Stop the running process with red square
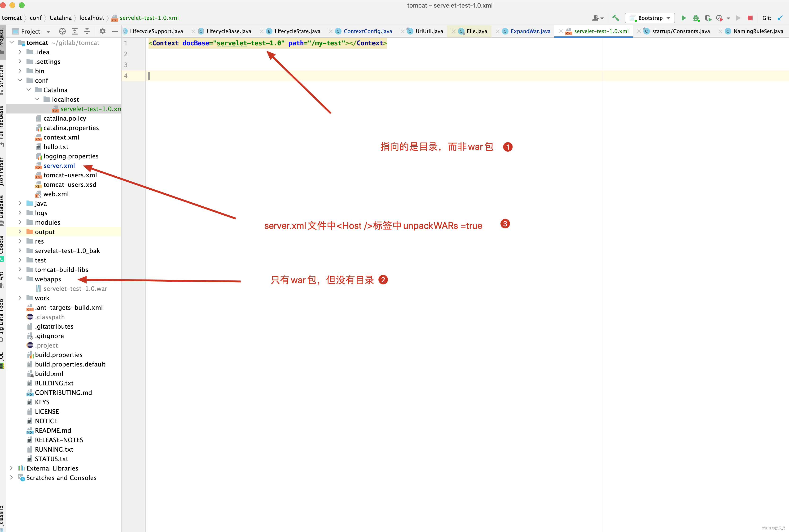Viewport: 789px width, 532px height. coord(750,18)
